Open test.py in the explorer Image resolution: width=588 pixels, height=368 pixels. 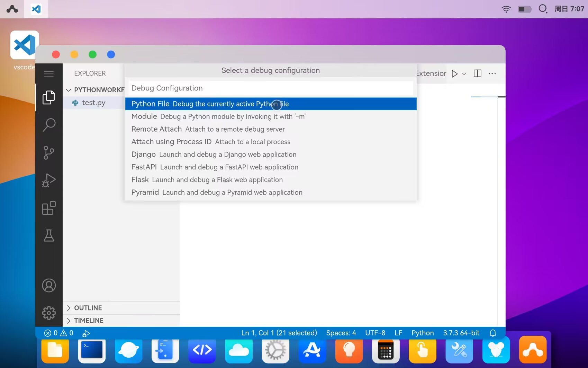[x=93, y=103]
